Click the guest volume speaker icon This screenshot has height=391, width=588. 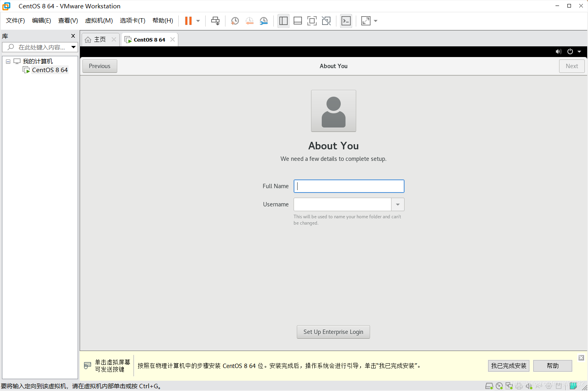(x=559, y=51)
